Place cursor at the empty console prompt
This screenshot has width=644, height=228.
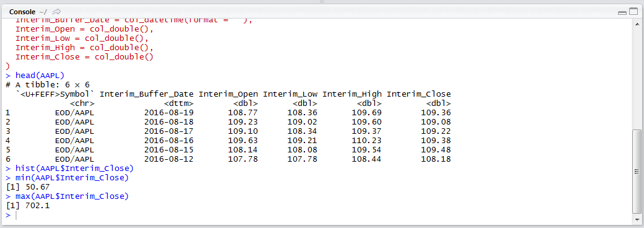[x=16, y=215]
